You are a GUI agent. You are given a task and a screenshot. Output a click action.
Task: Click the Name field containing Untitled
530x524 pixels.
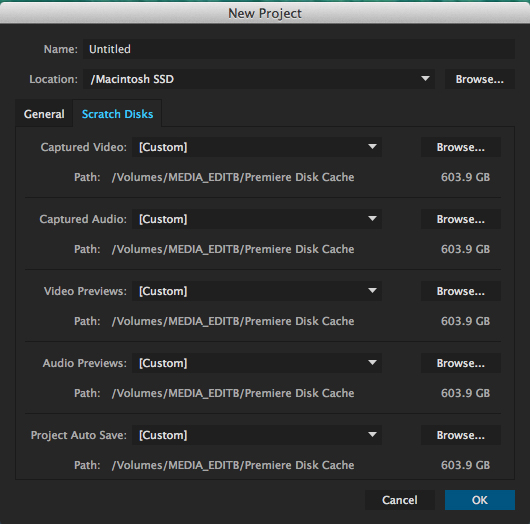tap(299, 49)
